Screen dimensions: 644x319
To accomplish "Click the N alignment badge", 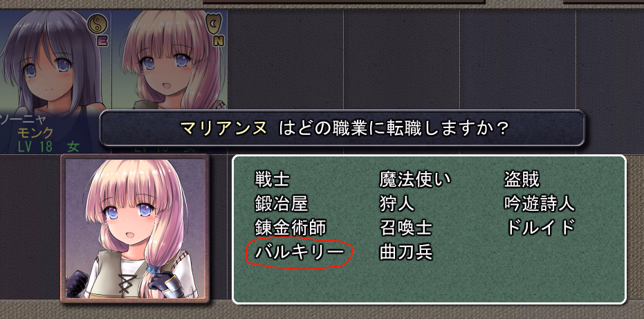I will pyautogui.click(x=219, y=41).
